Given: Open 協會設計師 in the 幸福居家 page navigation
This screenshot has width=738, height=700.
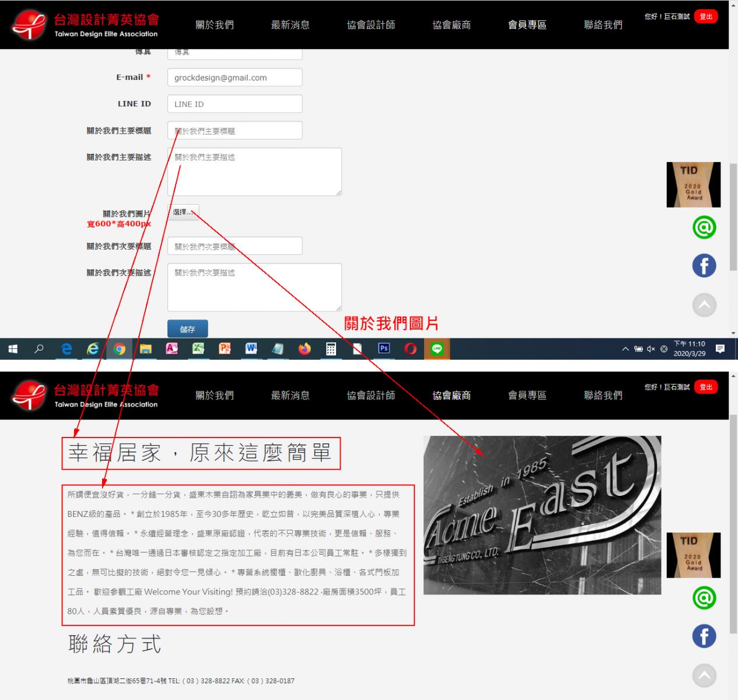Looking at the screenshot, I should click(371, 395).
